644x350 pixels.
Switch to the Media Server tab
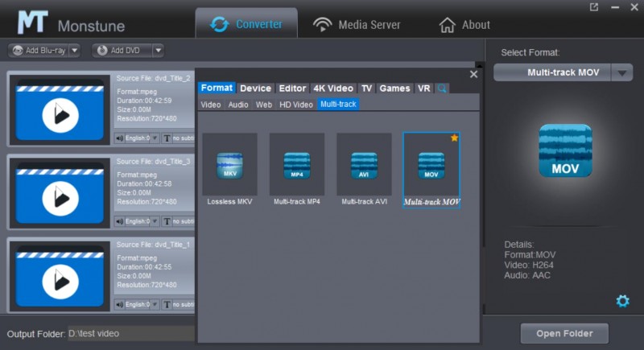tap(357, 24)
